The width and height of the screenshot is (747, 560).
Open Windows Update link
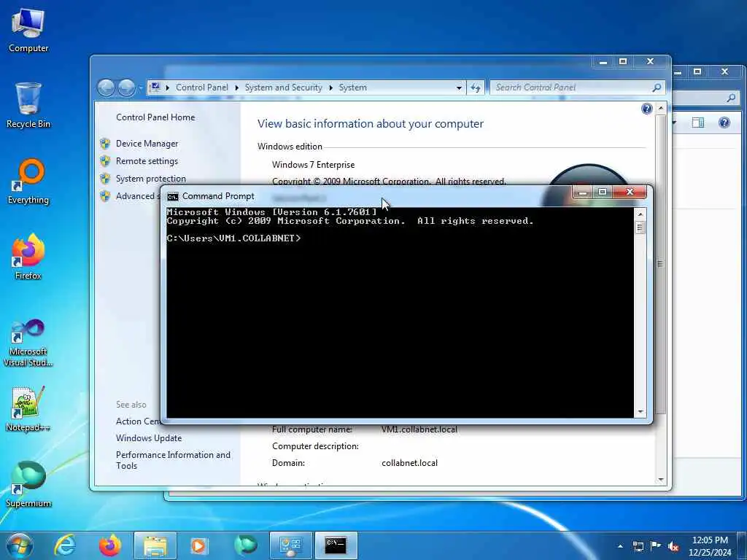point(149,438)
